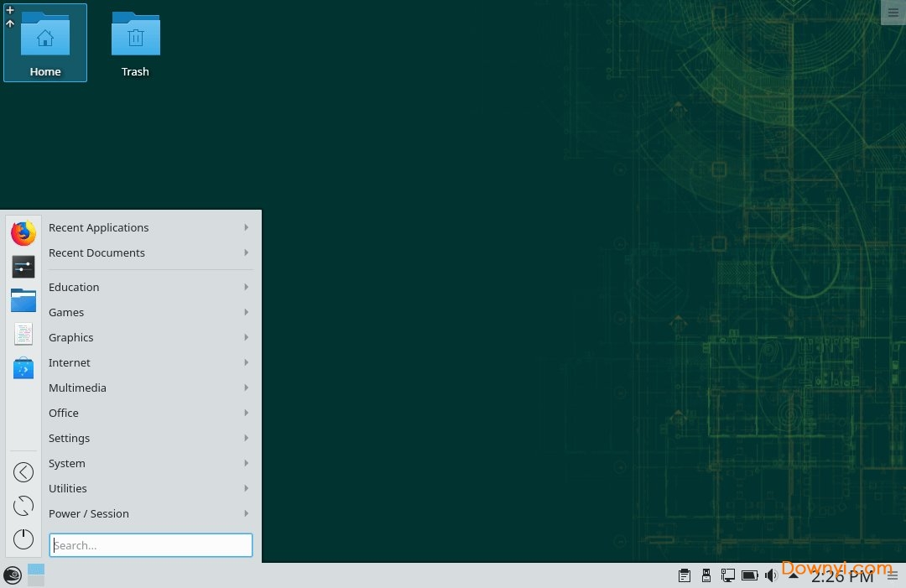Check battery status in the system tray
This screenshot has height=588, width=906.
point(750,575)
